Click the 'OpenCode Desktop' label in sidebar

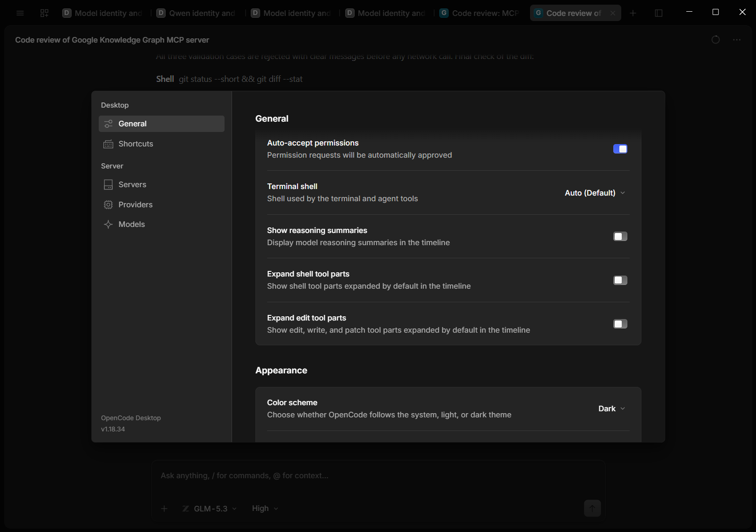coord(131,418)
